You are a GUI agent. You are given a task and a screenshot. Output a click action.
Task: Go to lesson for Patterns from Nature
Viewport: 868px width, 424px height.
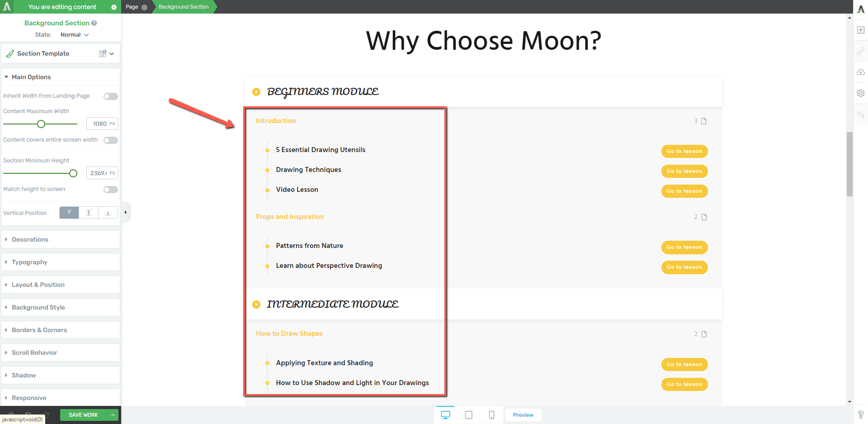[684, 247]
